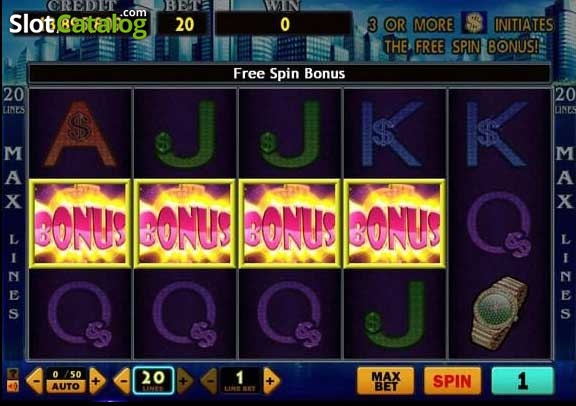
Task: Click the MAX BET button
Action: 385,381
